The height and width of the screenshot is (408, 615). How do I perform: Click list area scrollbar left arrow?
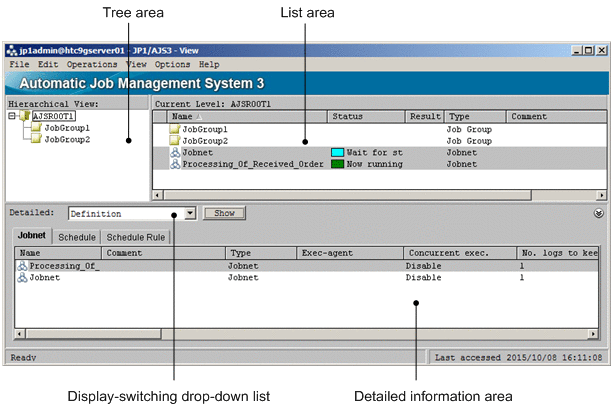click(158, 195)
